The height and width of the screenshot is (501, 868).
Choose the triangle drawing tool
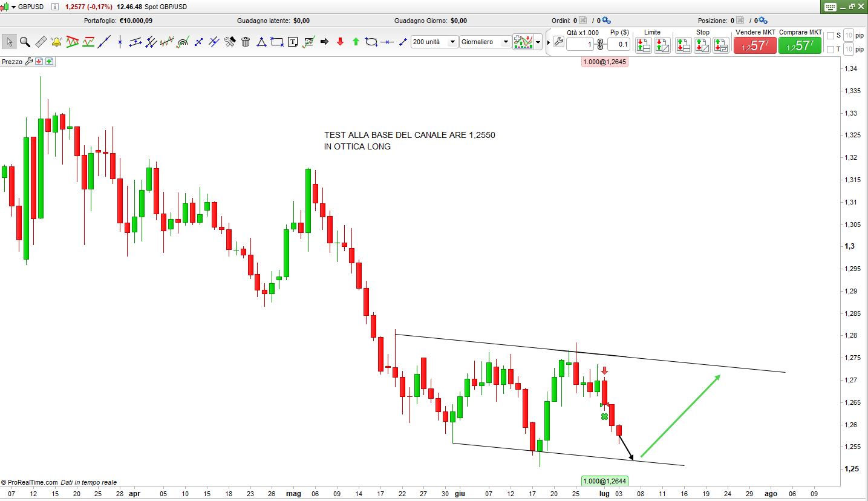[x=261, y=42]
